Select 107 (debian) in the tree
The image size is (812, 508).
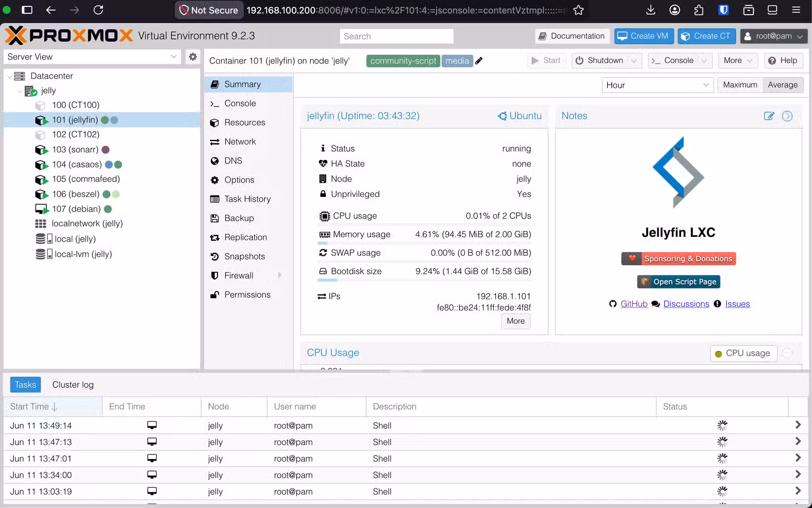click(102, 209)
